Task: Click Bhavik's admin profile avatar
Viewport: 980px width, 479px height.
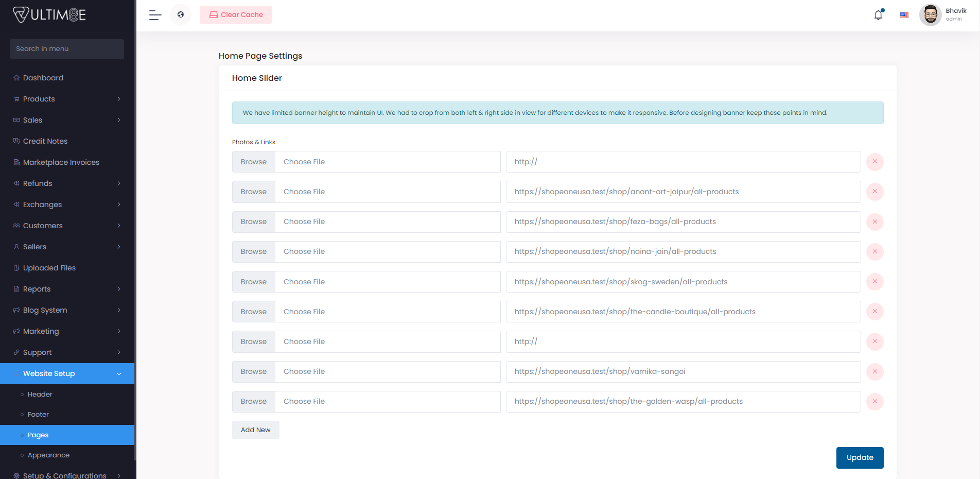Action: [930, 15]
